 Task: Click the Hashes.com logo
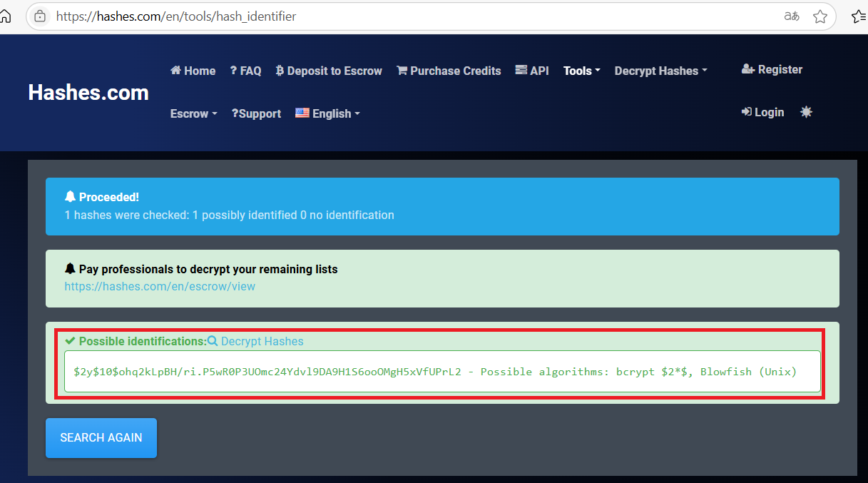click(x=88, y=92)
